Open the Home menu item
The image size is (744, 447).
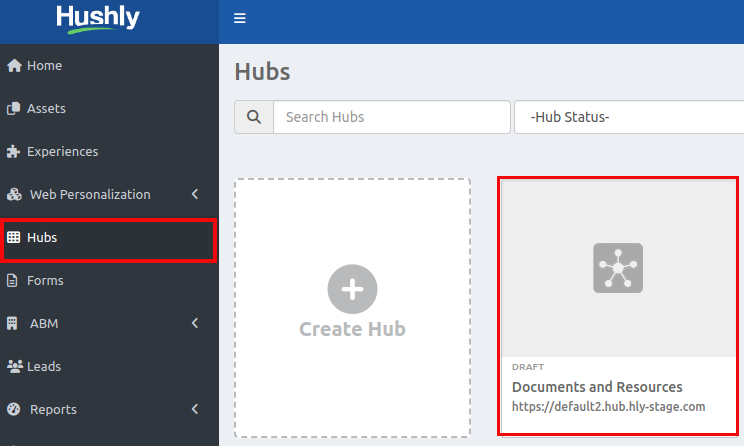click(x=109, y=65)
